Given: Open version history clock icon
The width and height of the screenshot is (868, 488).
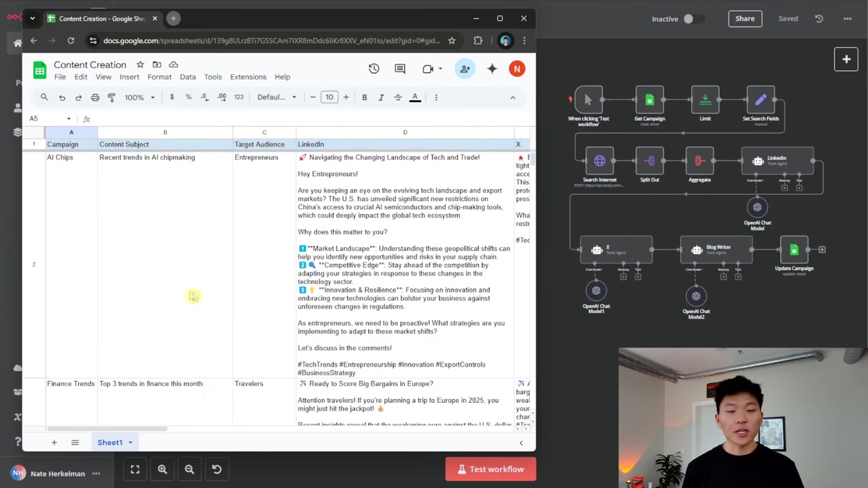Looking at the screenshot, I should pos(374,69).
